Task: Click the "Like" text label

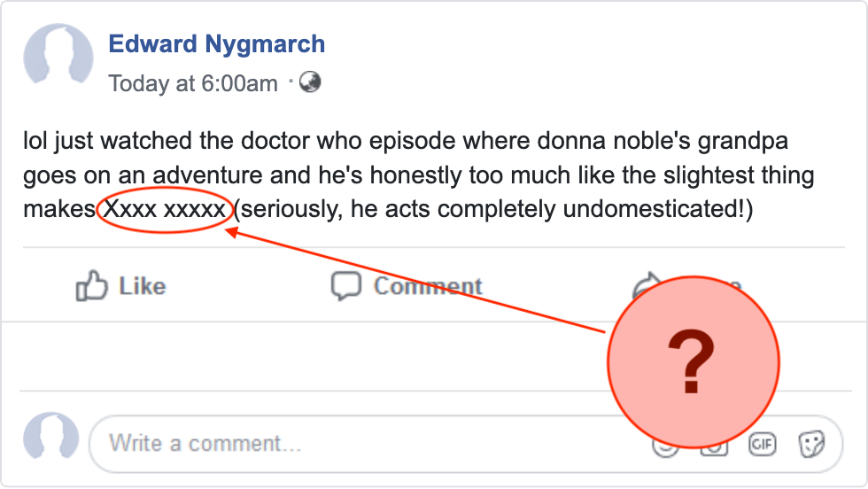Action: click(x=143, y=286)
